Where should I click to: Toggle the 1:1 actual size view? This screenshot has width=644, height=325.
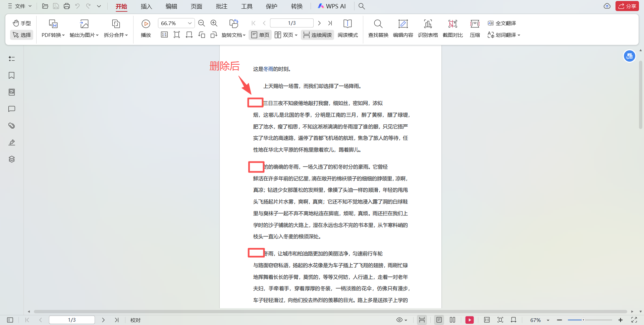tap(164, 35)
